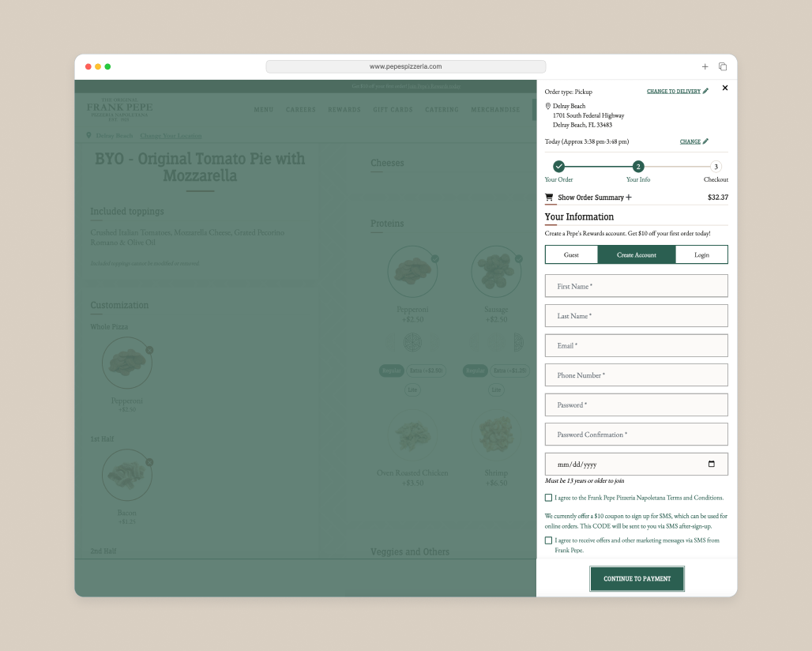The width and height of the screenshot is (812, 651).
Task: Select the right-half placement icon under Sausage
Action: pos(518,343)
